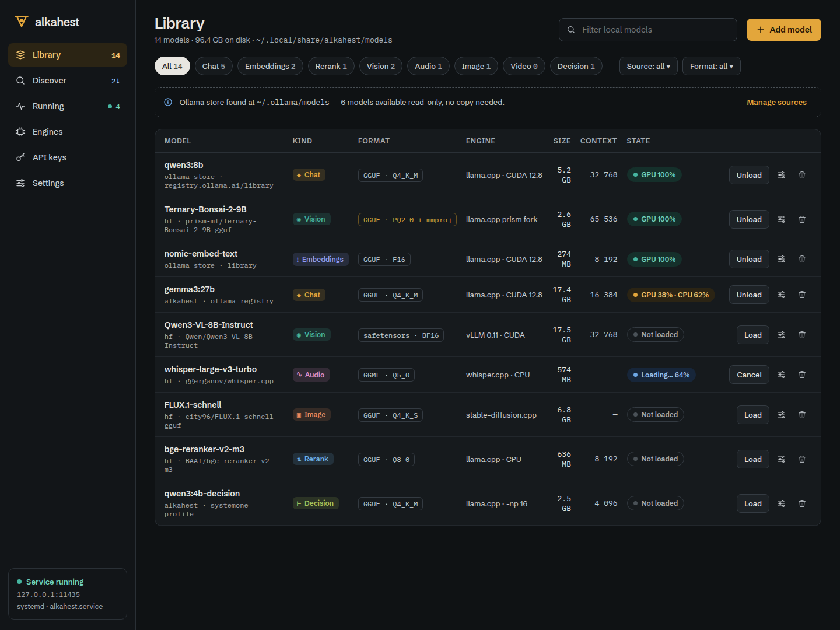Click the safetensors · BF16 format tag
840x630 pixels.
point(401,335)
